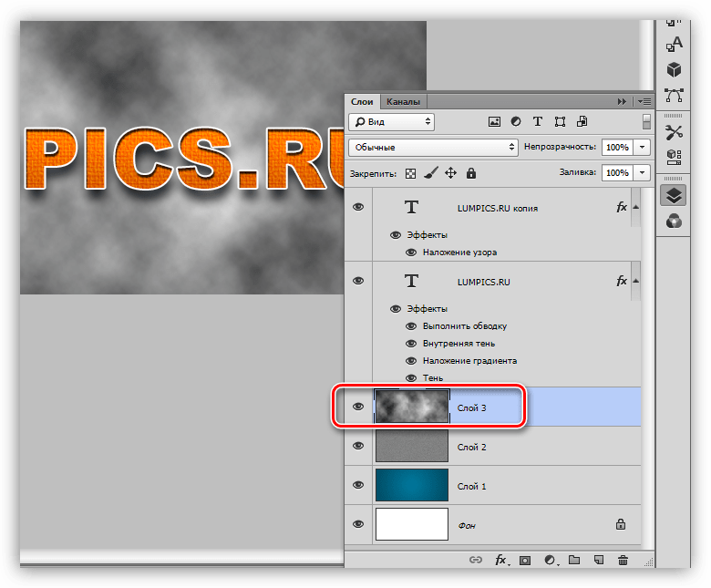711x588 pixels.
Task: Select the LUMPICS.RU копия layer name
Action: (498, 209)
